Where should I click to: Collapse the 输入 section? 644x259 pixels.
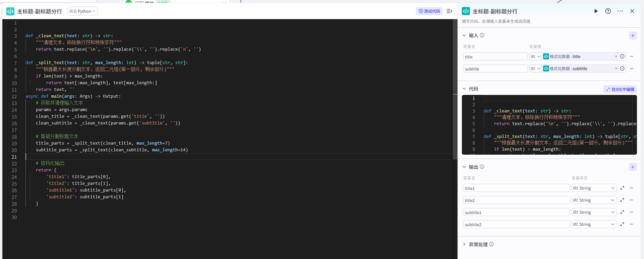(465, 36)
